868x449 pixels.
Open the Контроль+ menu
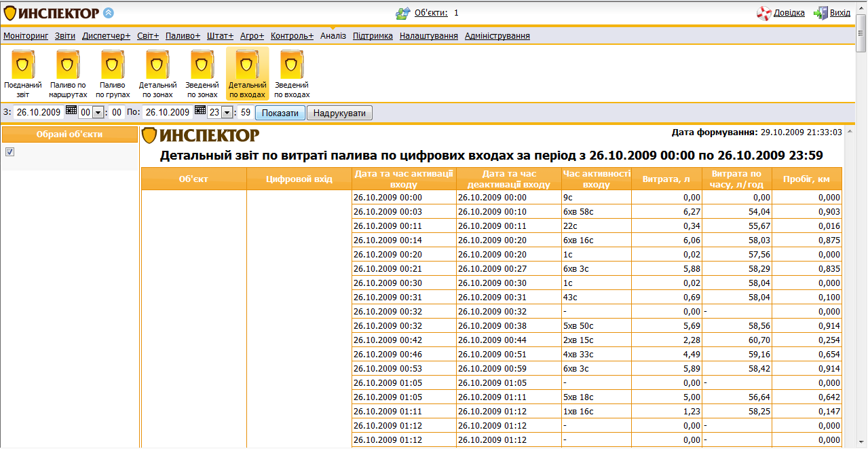pyautogui.click(x=293, y=36)
